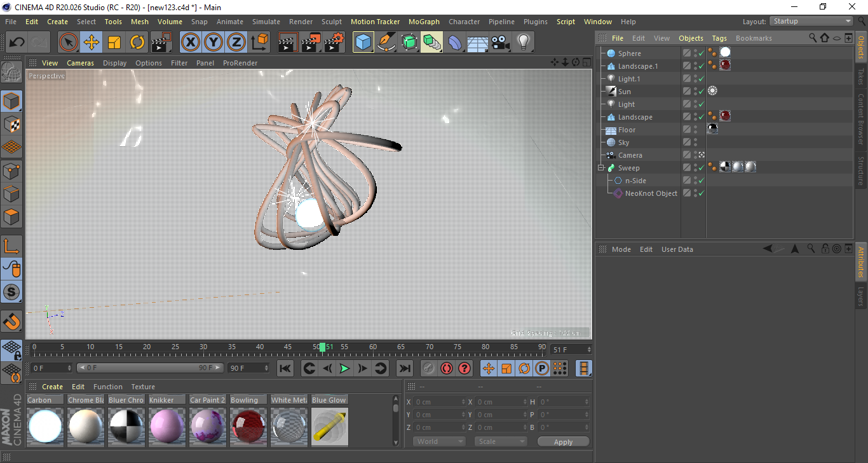The width and height of the screenshot is (868, 463).
Task: Select the Camera object in list
Action: tap(630, 155)
